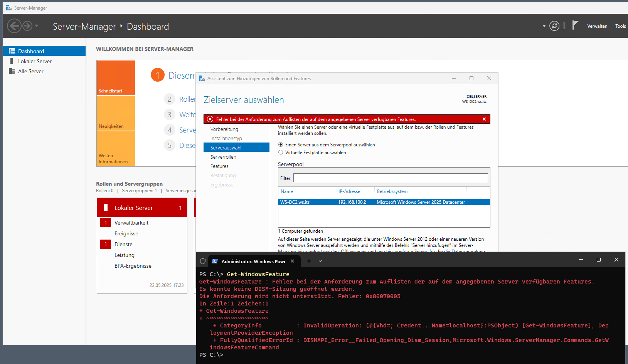Open the Tools menu
Viewport: 628px width, 364px height.
pyautogui.click(x=620, y=26)
